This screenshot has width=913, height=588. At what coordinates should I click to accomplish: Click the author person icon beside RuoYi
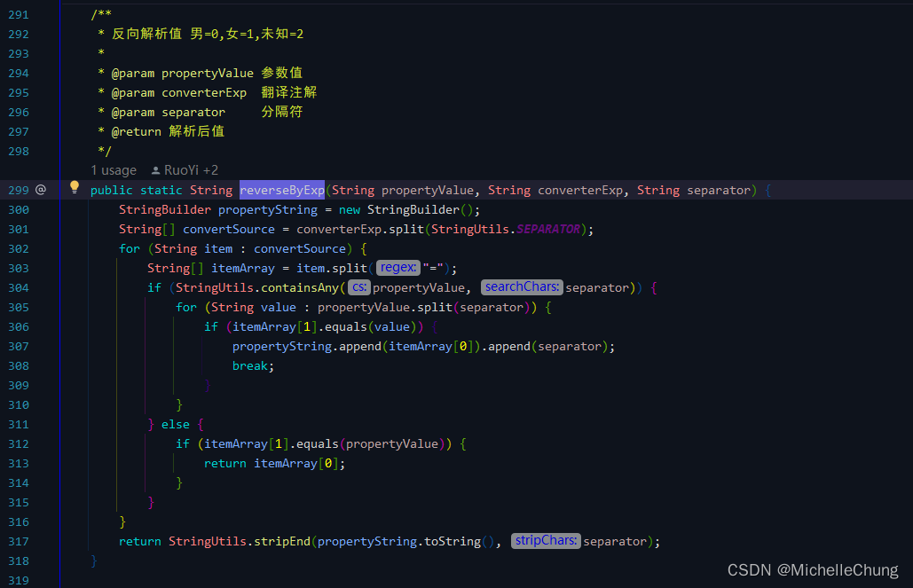tap(155, 170)
